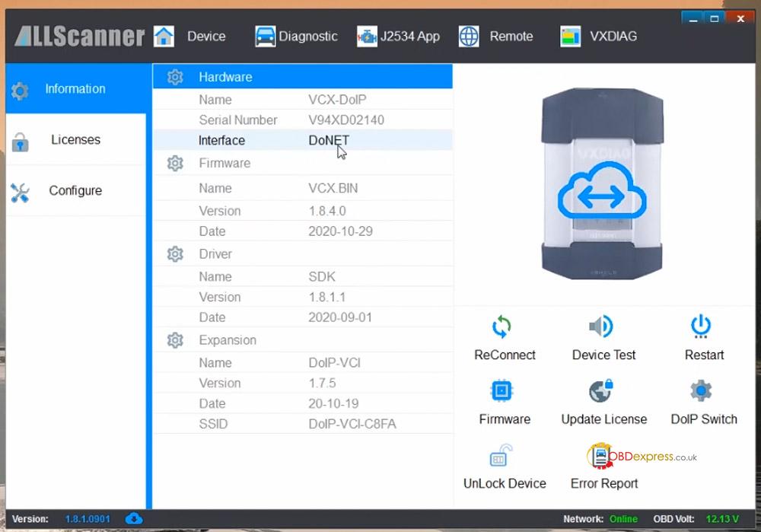Click the download cloud icon beside version
This screenshot has height=532, width=761.
(x=133, y=519)
